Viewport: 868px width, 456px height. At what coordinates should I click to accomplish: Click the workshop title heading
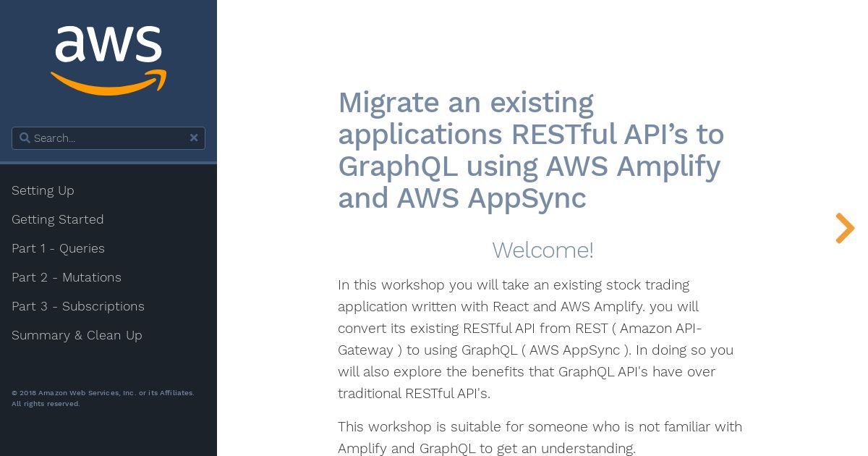pyautogui.click(x=531, y=150)
